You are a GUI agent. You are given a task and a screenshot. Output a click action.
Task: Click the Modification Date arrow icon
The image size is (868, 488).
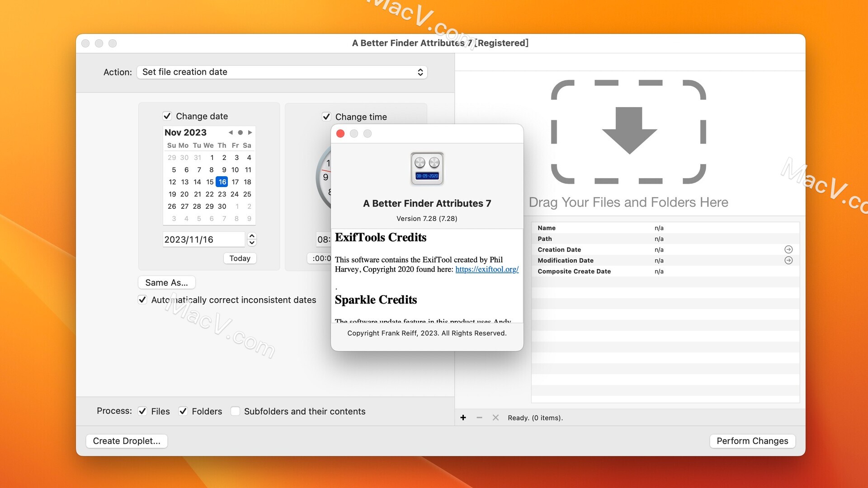pos(788,260)
